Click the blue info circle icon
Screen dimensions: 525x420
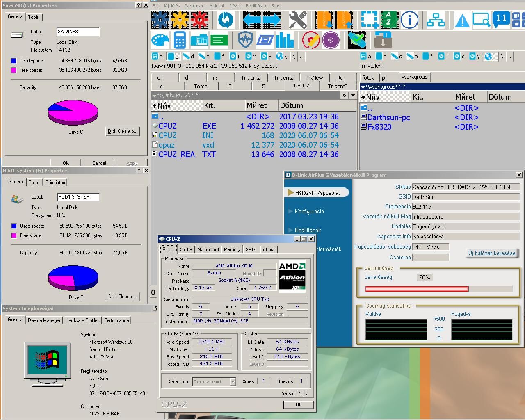[x=409, y=20]
